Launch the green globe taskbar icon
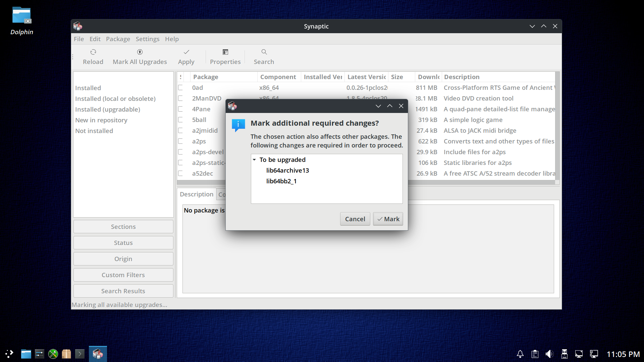The height and width of the screenshot is (362, 644). point(53,354)
